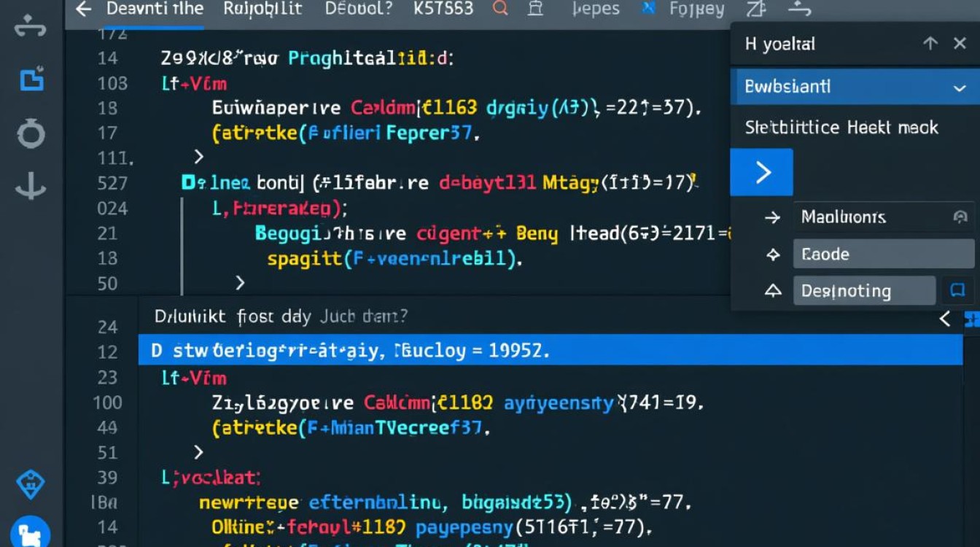Open the timer icon in the left sidebar
The width and height of the screenshot is (980, 547).
30,134
